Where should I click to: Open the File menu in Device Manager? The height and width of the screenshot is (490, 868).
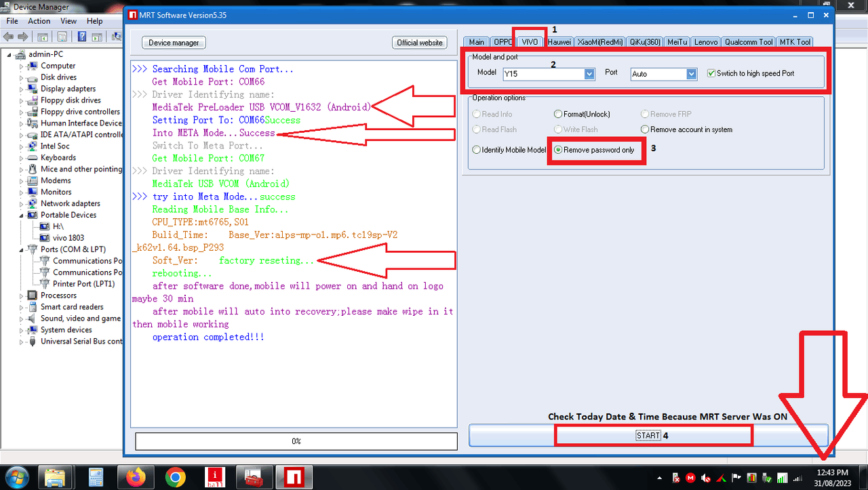point(12,21)
